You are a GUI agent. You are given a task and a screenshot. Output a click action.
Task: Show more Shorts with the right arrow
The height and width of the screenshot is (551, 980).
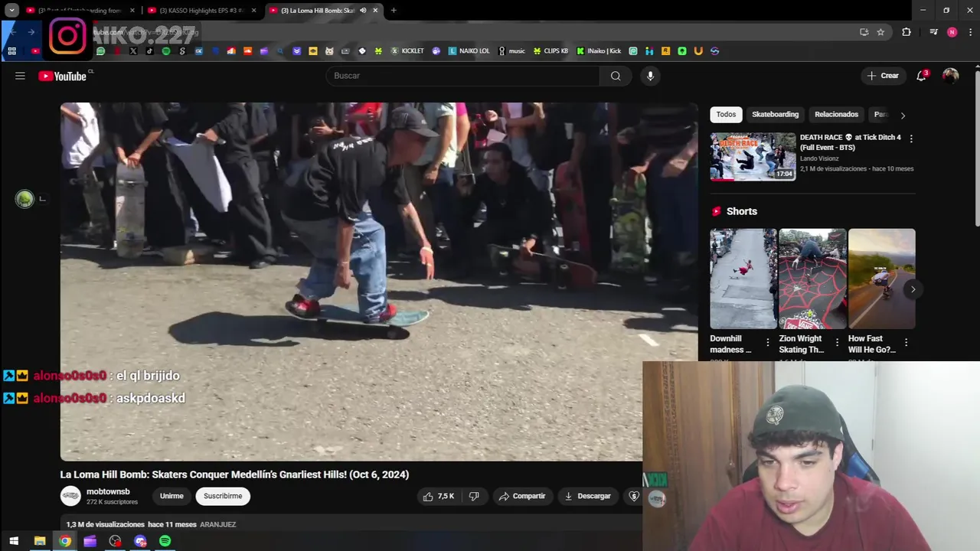click(912, 289)
